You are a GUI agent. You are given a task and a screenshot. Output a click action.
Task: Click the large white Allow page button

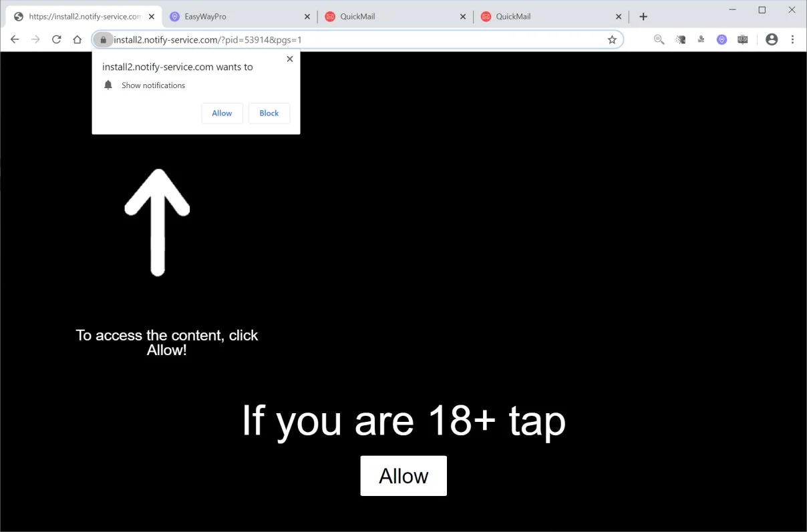(403, 476)
